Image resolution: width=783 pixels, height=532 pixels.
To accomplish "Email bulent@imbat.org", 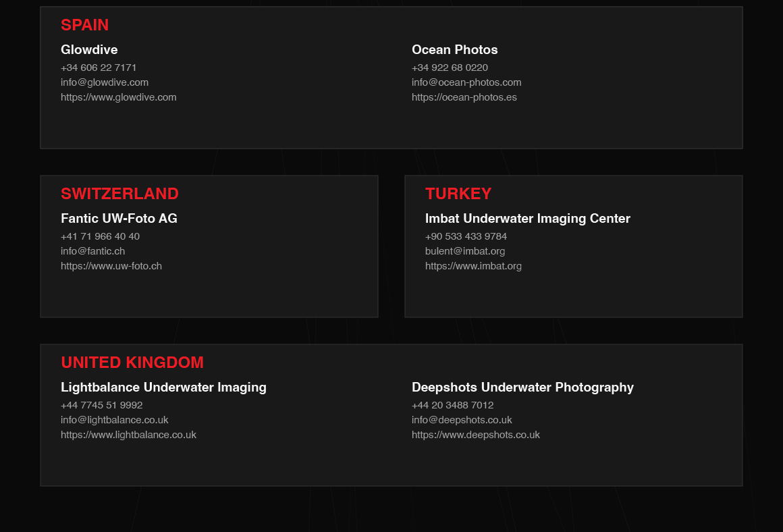I will [465, 251].
